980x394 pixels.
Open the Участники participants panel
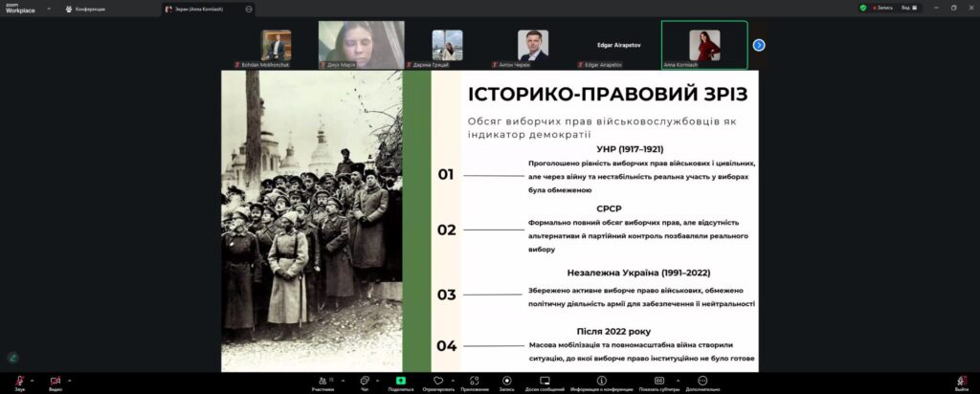(x=323, y=381)
